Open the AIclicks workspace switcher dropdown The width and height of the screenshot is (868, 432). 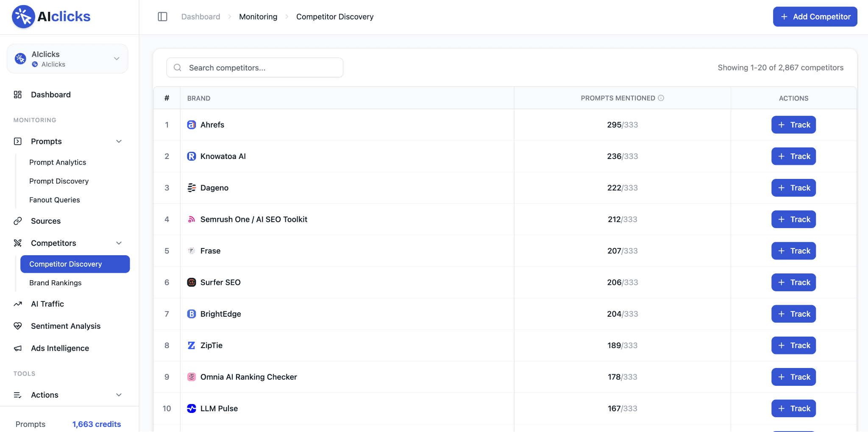click(x=67, y=59)
